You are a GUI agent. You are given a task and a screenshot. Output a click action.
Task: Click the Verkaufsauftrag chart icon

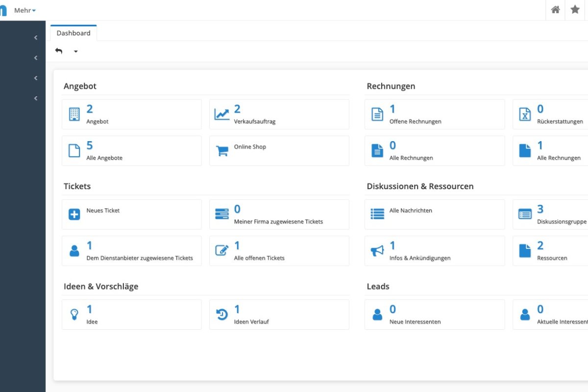click(x=222, y=115)
